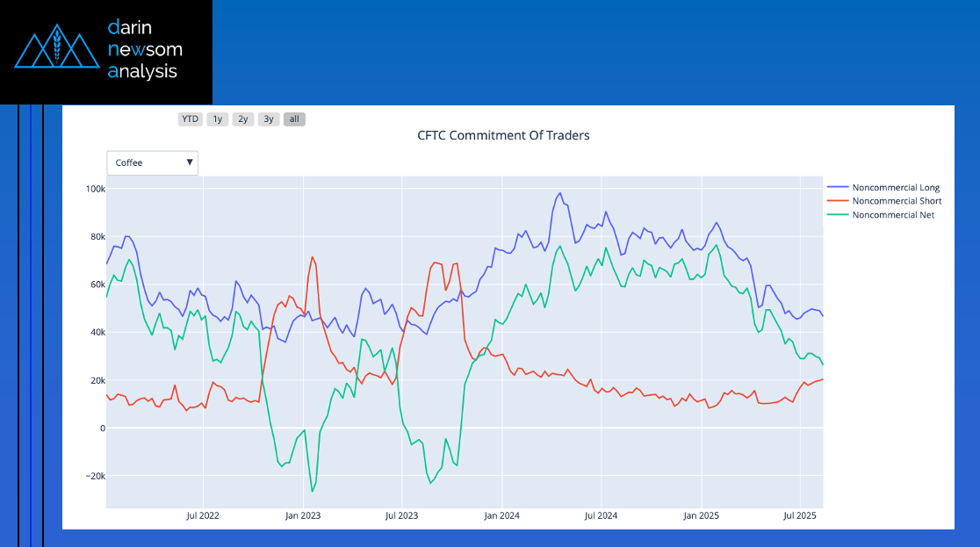This screenshot has width=980, height=547.
Task: Toggle Noncommercial Net legend label
Action: pos(893,215)
